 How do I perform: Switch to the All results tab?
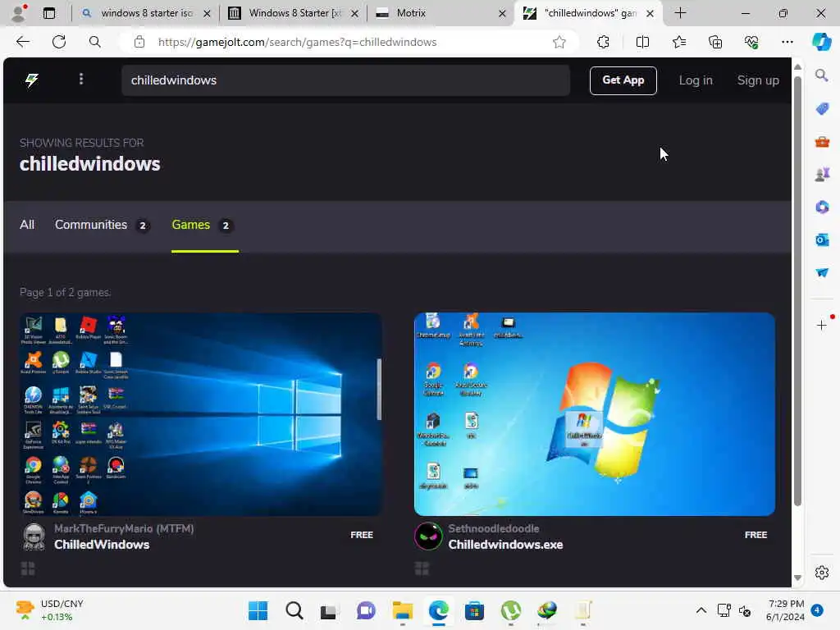(x=27, y=225)
